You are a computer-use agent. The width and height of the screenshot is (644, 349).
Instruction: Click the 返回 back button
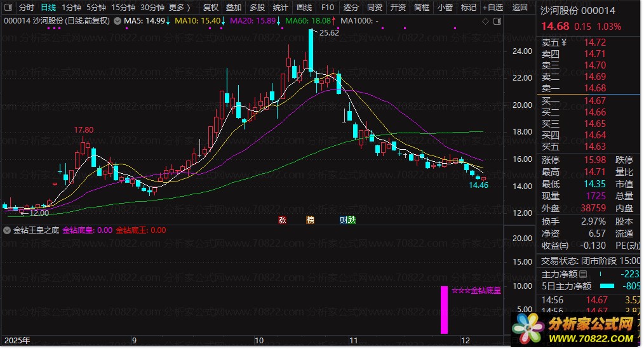pos(520,8)
